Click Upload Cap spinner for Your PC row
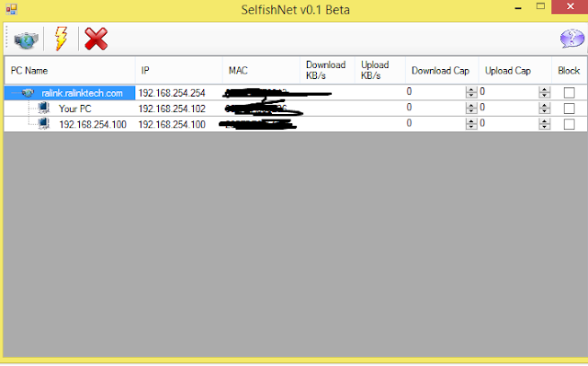588x366 pixels. tap(544, 109)
